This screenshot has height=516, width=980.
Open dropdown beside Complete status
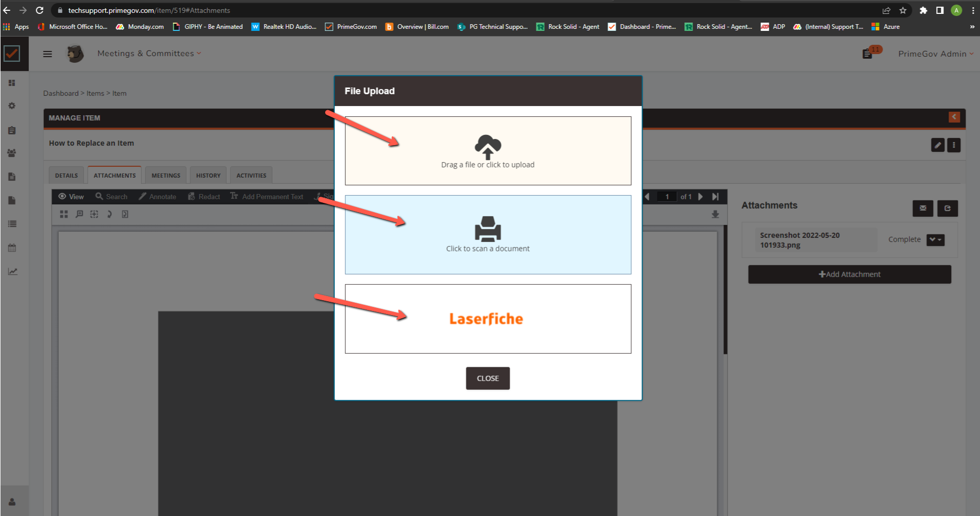[x=935, y=239]
